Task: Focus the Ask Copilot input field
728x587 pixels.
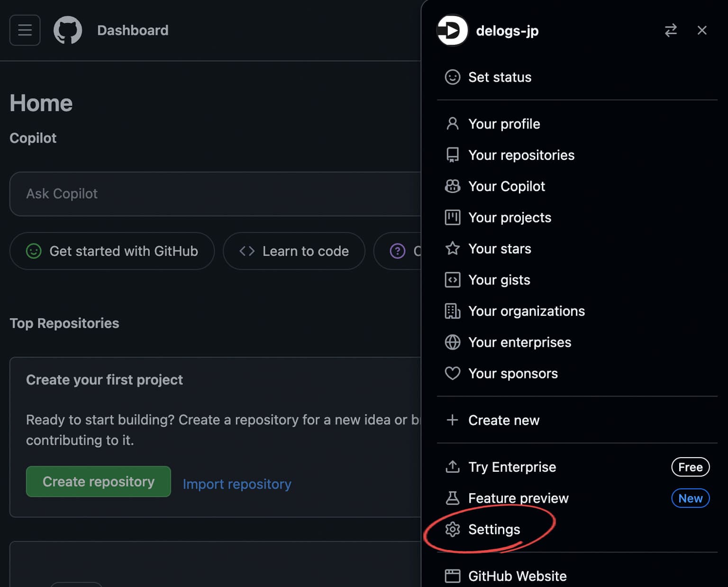Action: [x=215, y=194]
